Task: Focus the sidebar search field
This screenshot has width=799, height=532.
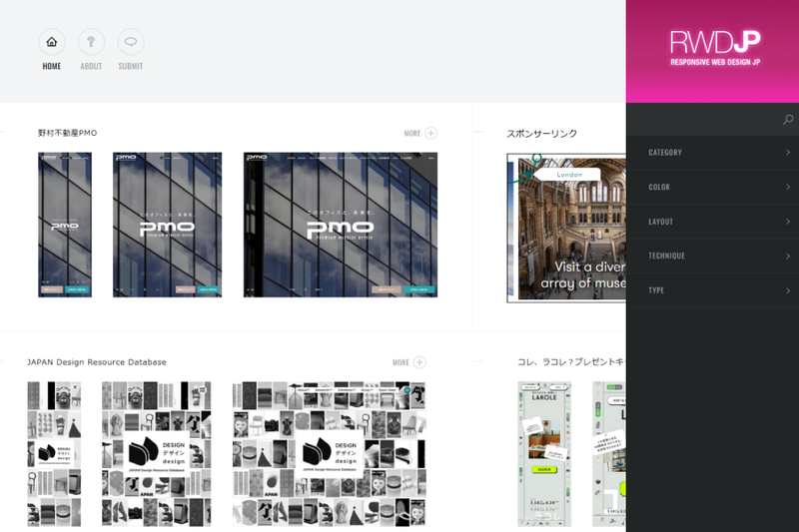Action: click(704, 120)
